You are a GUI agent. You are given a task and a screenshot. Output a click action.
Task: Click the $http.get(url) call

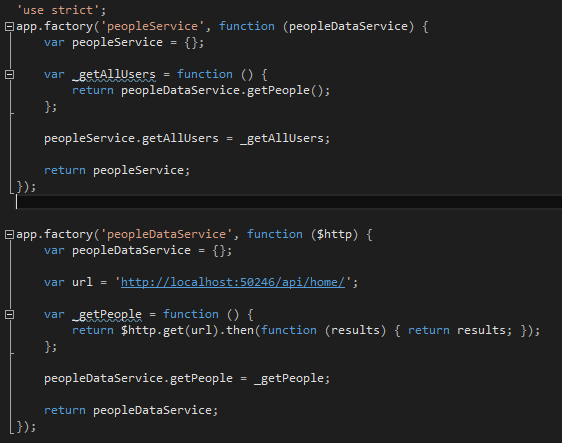[170, 330]
